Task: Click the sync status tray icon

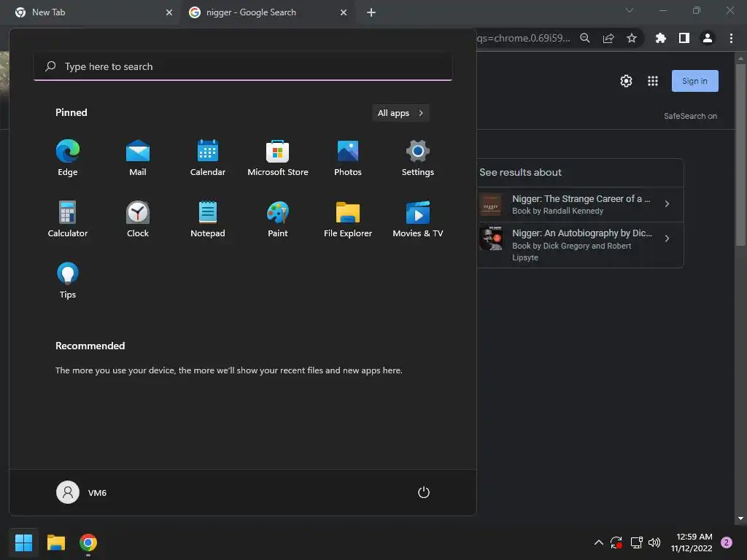Action: coord(616,542)
